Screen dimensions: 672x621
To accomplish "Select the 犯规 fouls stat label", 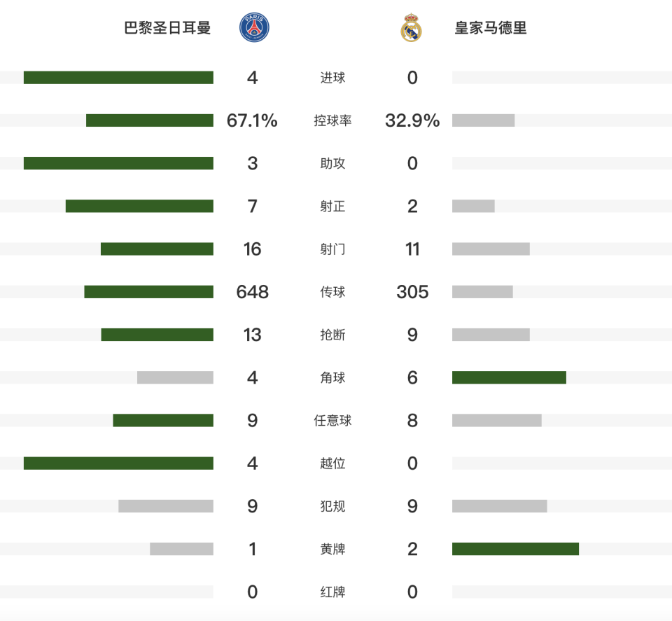I will click(x=332, y=506).
